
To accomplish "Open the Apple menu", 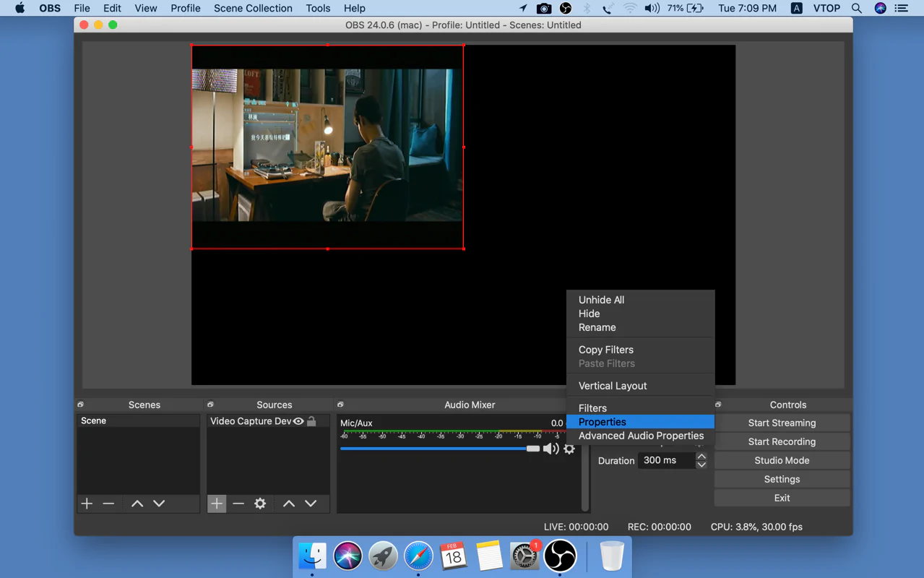I will pyautogui.click(x=20, y=8).
